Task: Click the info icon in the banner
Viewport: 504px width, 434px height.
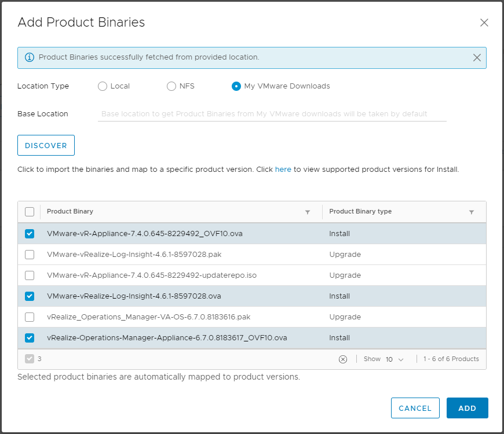Action: click(30, 57)
